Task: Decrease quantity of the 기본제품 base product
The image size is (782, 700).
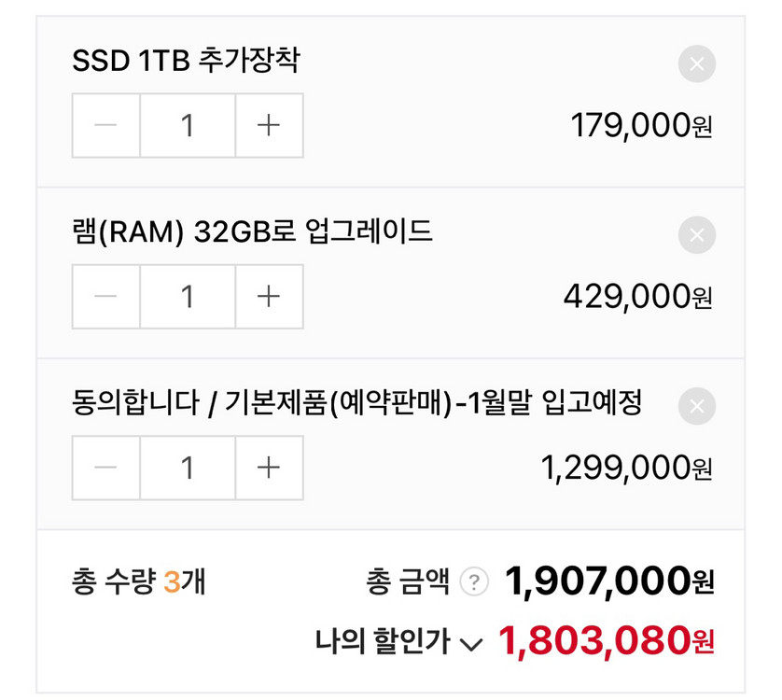Action: coord(105,468)
